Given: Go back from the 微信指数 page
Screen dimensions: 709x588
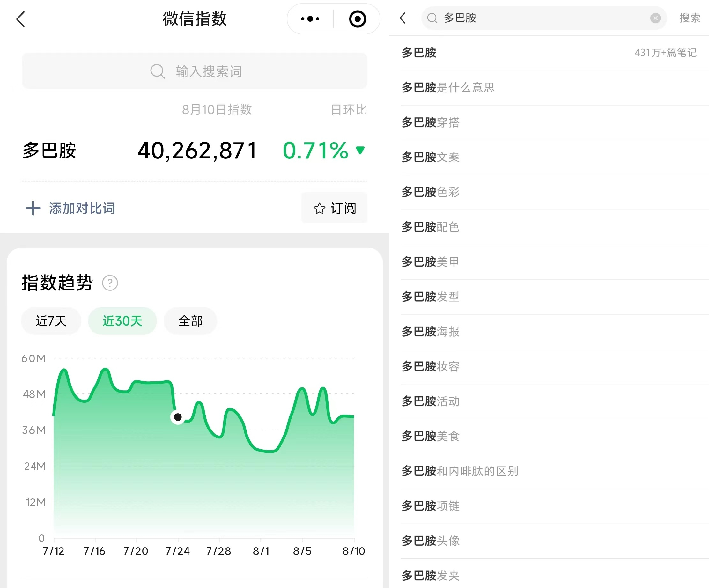Looking at the screenshot, I should click(21, 19).
